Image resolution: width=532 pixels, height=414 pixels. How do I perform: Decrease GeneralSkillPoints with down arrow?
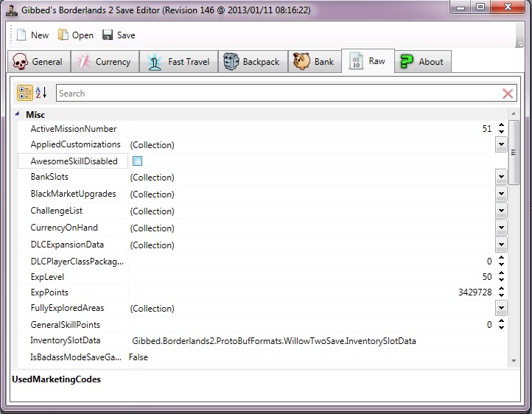click(502, 328)
